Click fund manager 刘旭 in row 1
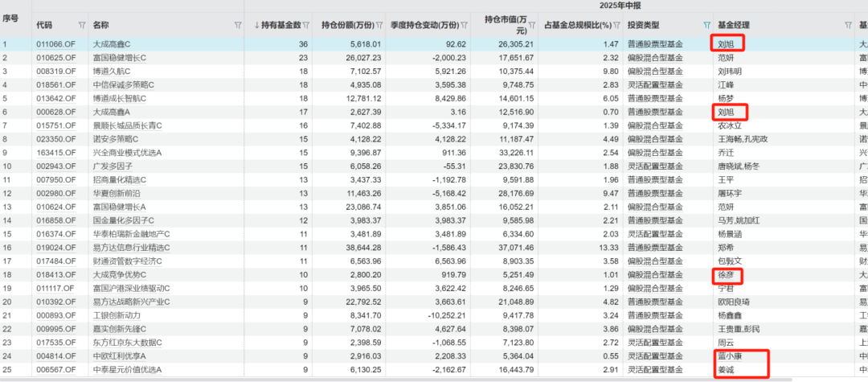 pyautogui.click(x=725, y=43)
